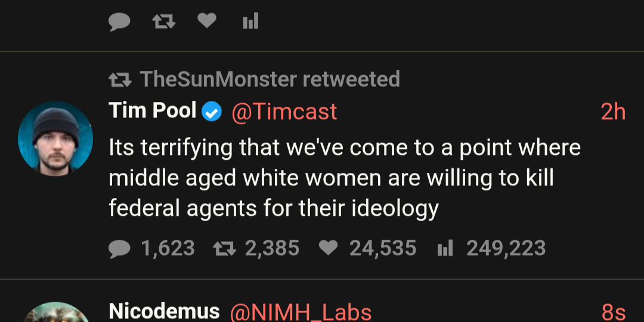This screenshot has width=644, height=322.
Task: Like Tim Pool's tweet
Action: click(328, 248)
